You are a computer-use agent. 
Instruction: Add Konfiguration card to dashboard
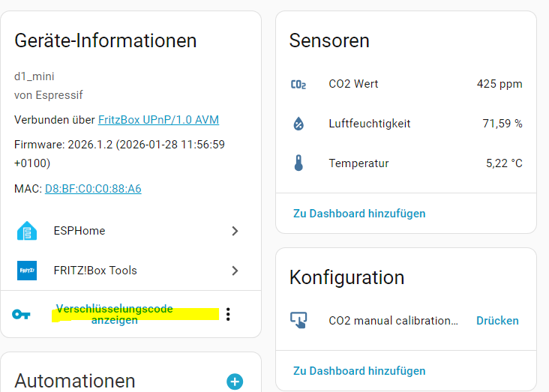pos(359,371)
